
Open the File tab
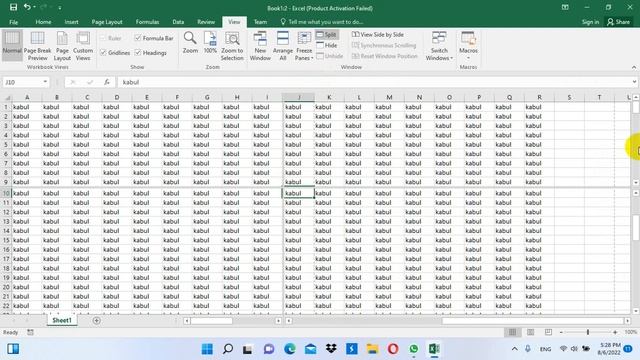point(13,22)
